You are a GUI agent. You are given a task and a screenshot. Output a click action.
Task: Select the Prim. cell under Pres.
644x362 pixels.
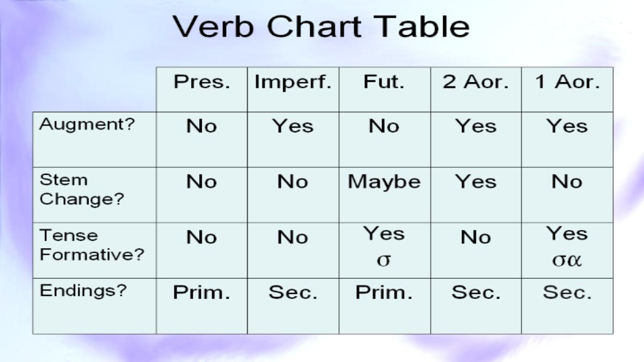click(202, 306)
